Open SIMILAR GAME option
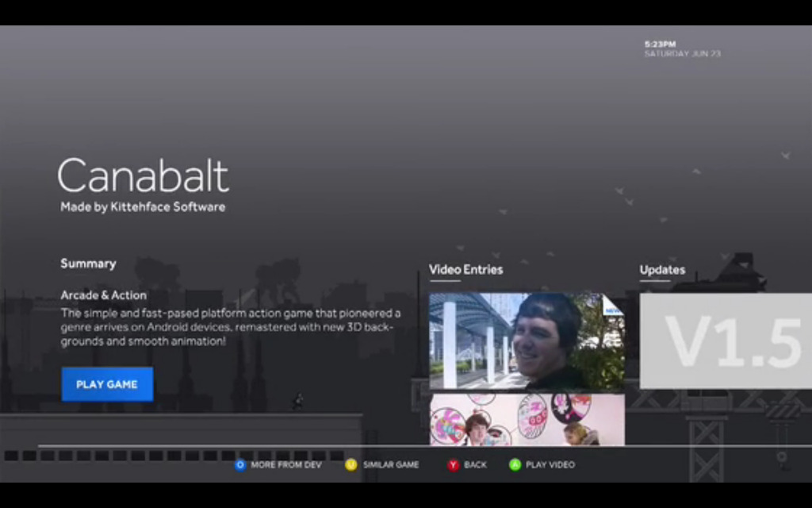This screenshot has width=812, height=508. (x=391, y=465)
